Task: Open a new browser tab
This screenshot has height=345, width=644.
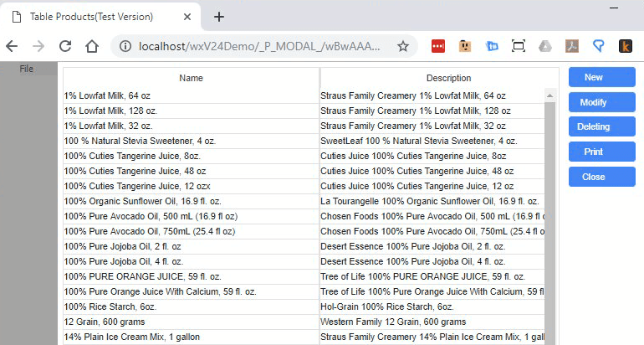Action: 219,17
